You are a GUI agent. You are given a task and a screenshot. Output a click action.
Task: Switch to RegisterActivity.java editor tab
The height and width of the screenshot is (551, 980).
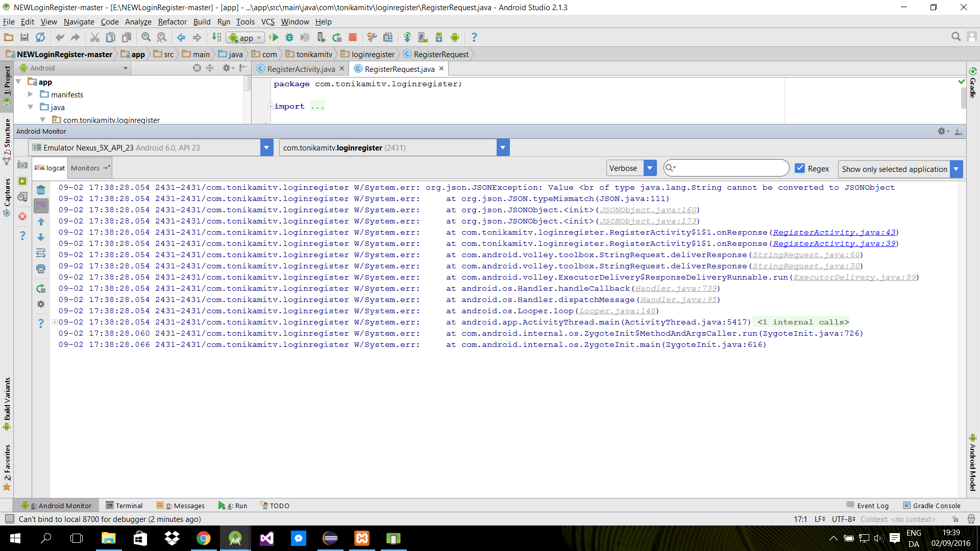(301, 69)
